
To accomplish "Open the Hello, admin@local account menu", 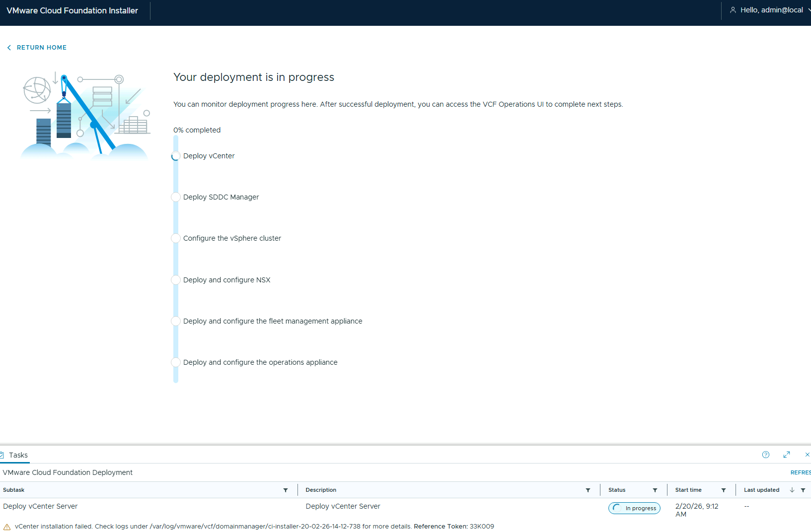I will [770, 10].
